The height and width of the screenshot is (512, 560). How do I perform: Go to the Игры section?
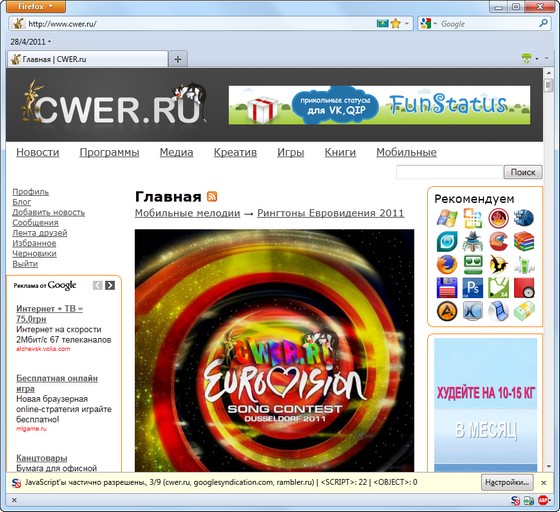[290, 152]
